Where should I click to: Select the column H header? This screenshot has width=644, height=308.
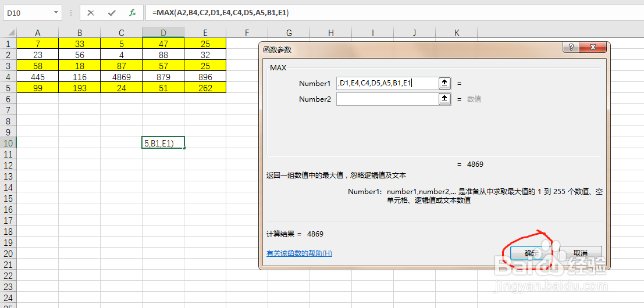(331, 33)
